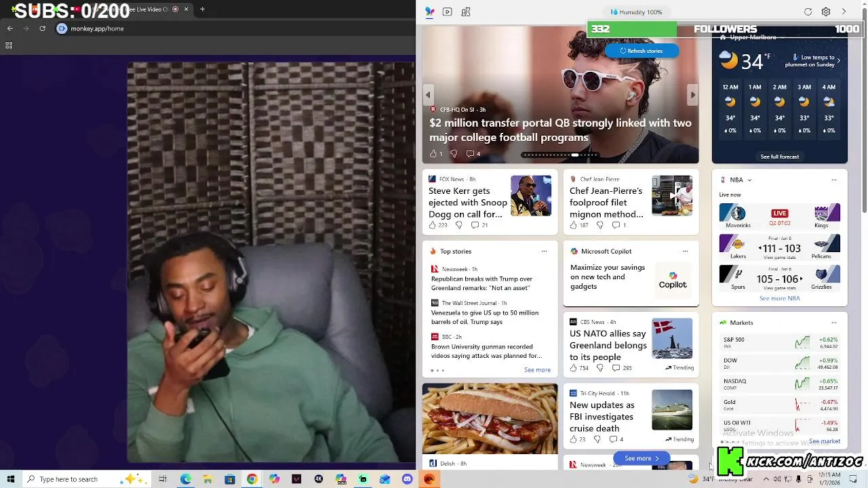
Task: Dislike the Chef Jean-Pierre story
Action: click(x=599, y=225)
